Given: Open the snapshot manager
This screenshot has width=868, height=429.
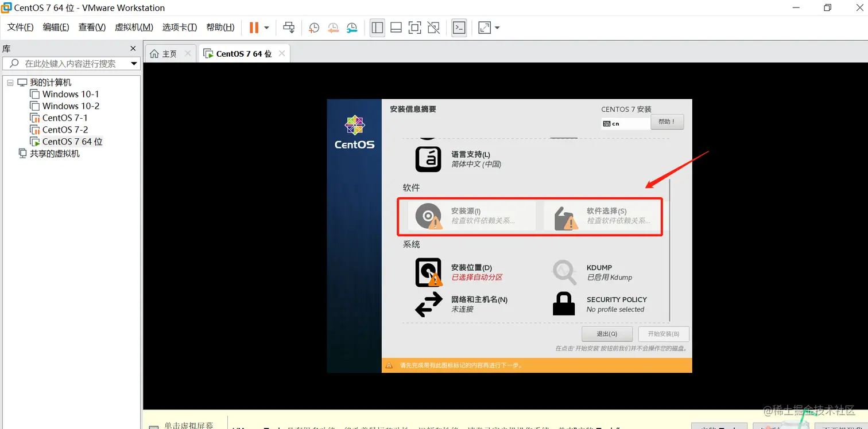Looking at the screenshot, I should pyautogui.click(x=352, y=28).
